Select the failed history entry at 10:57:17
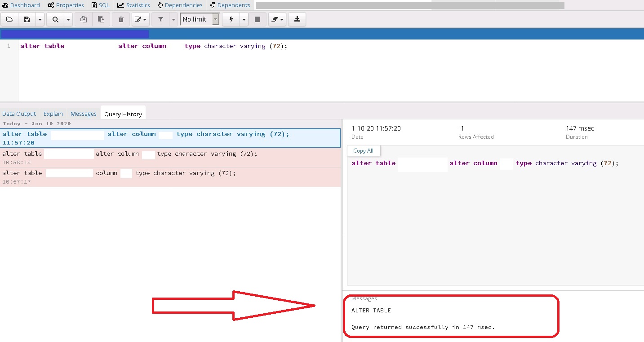This screenshot has height=342, width=644. [170, 177]
